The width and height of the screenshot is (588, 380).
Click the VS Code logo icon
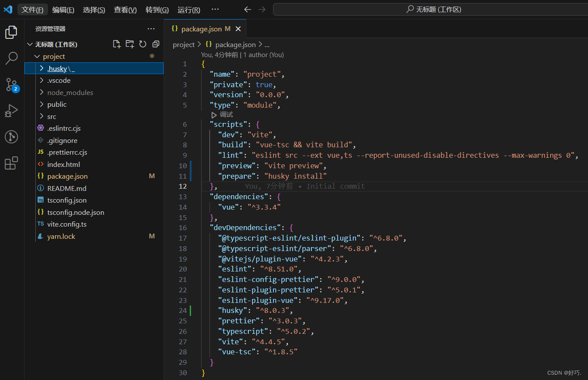(8, 9)
